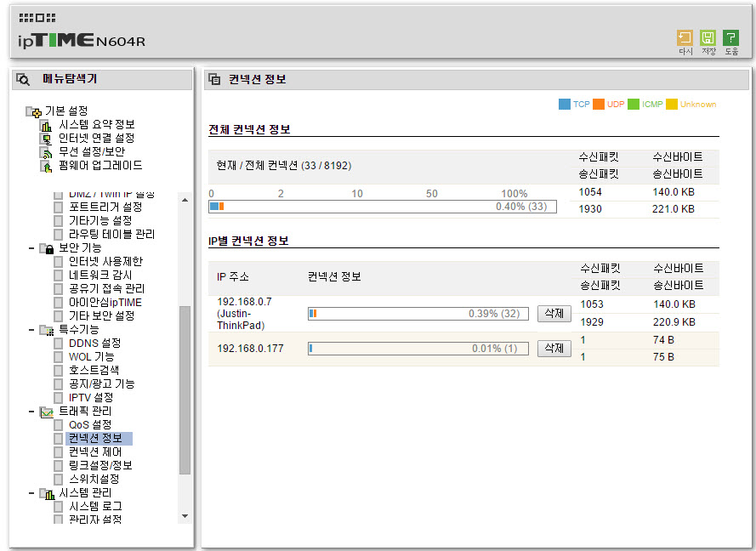
Task: Click the 시스템 관리 folder icon
Action: pyautogui.click(x=47, y=494)
